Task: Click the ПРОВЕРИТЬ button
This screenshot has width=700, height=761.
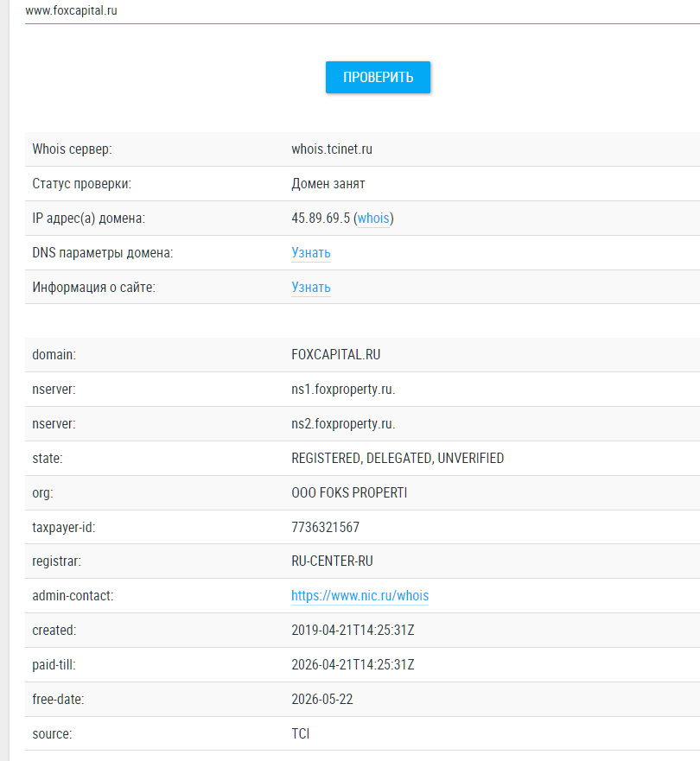Action: (378, 77)
